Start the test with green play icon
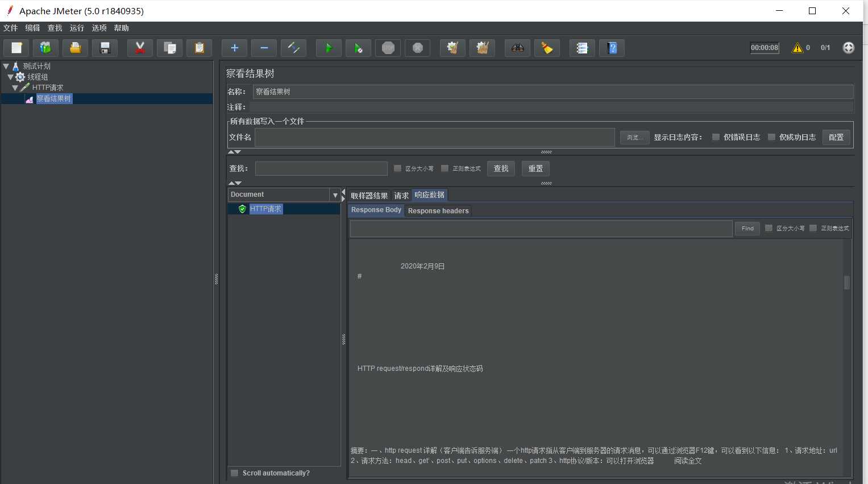 [329, 48]
